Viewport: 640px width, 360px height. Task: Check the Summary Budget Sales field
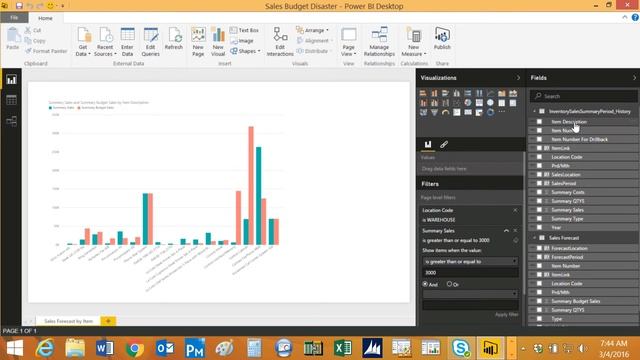tap(539, 301)
